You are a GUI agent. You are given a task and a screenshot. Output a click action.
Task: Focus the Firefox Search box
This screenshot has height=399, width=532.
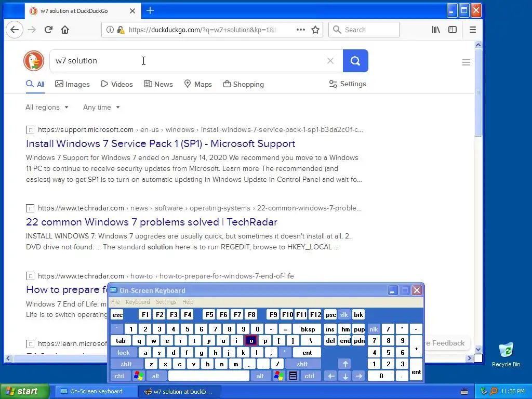pyautogui.click(x=364, y=30)
